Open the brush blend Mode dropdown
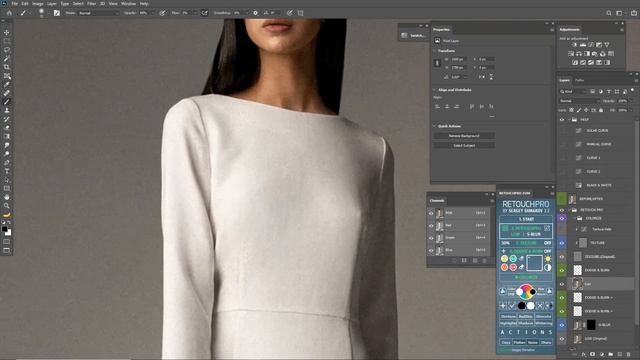 [98, 13]
